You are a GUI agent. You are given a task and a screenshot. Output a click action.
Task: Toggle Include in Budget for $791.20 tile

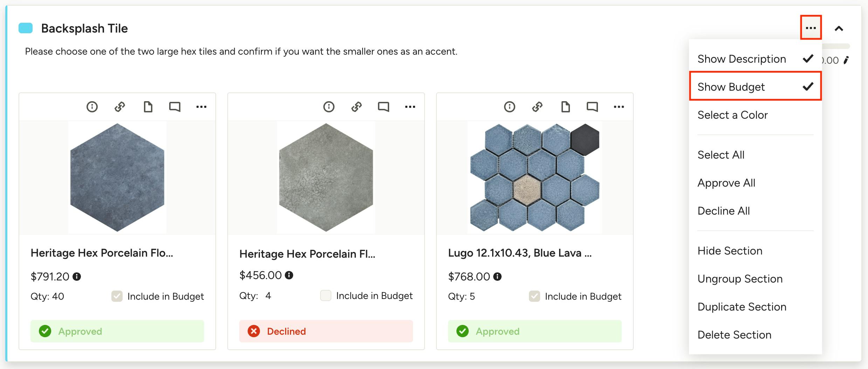tap(117, 296)
